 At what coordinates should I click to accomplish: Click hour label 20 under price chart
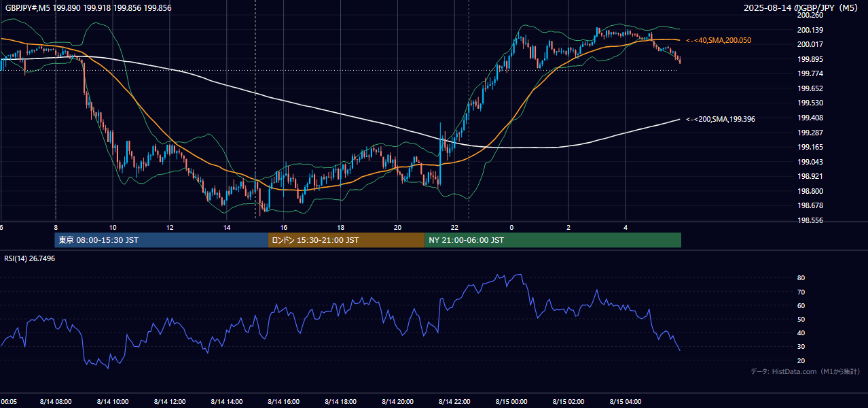[x=398, y=228]
